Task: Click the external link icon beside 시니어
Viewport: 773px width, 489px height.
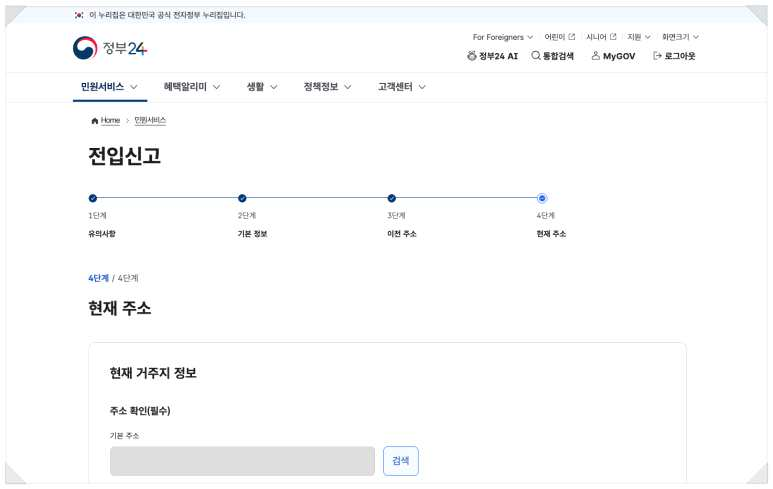Action: tap(613, 37)
